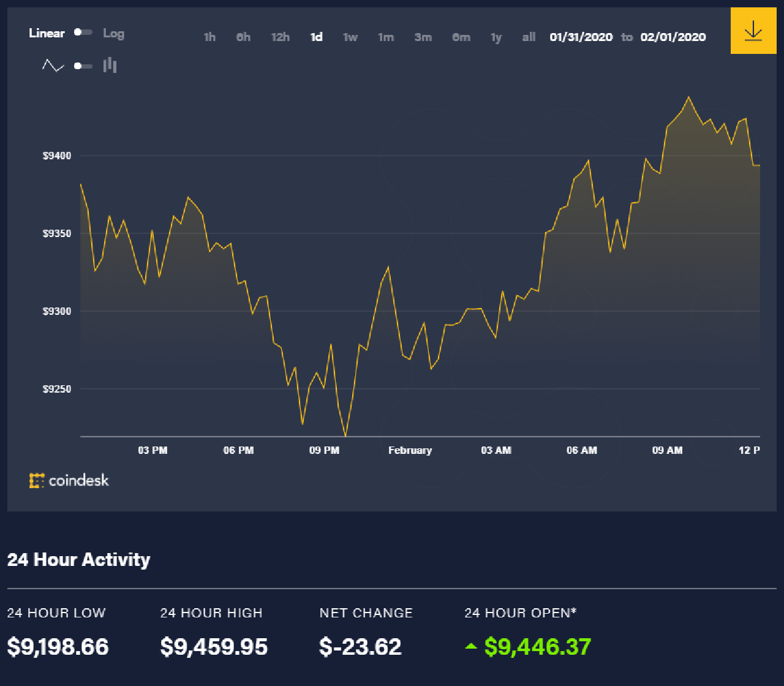Viewport: 784px width, 686px height.
Task: Click the CoinDesk logo
Action: [69, 480]
